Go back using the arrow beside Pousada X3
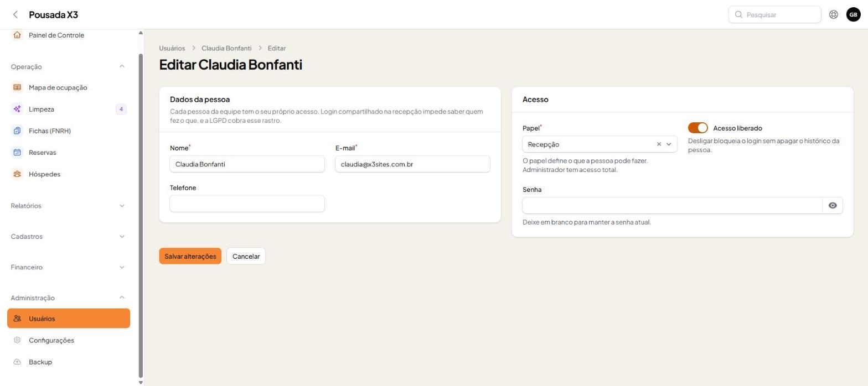Viewport: 868px width, 386px height. [x=15, y=14]
